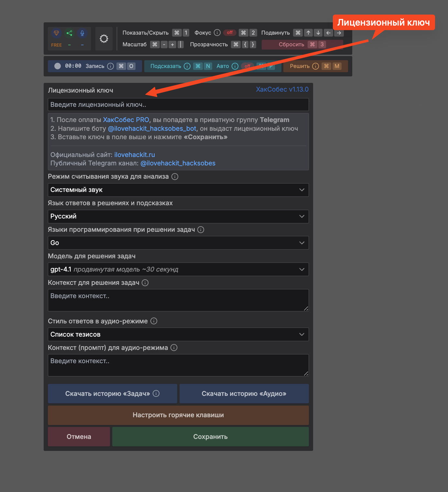Image resolution: width=448 pixels, height=492 pixels.
Task: Click the record circle icon beside the timer
Action: point(58,66)
